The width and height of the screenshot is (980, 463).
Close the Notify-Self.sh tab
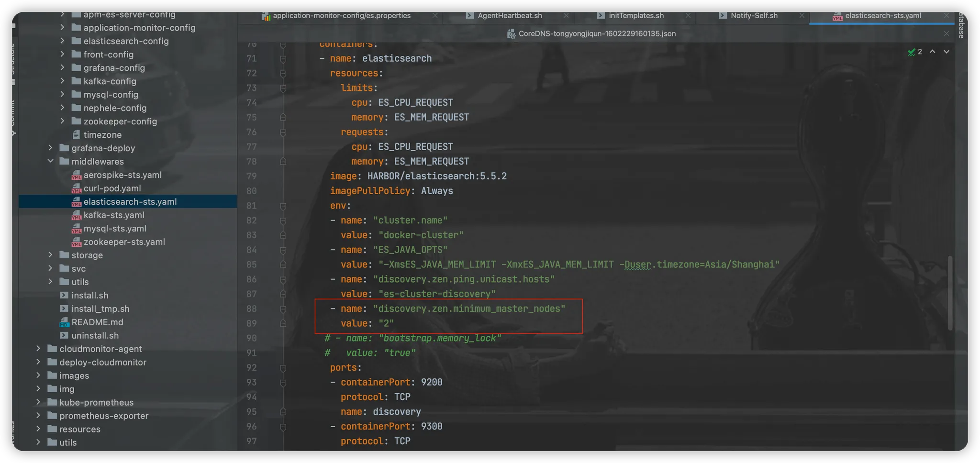tap(802, 16)
